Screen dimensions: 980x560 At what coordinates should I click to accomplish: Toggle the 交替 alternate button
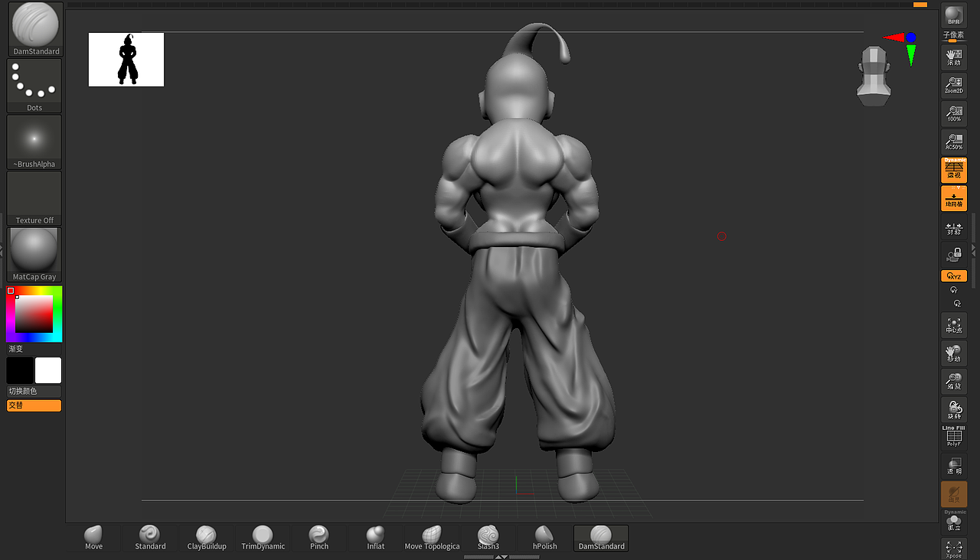tap(34, 405)
